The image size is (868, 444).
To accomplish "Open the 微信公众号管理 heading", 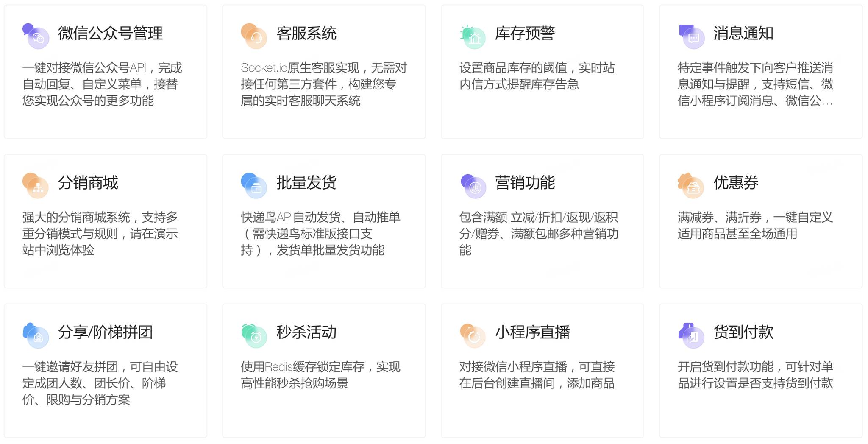I will [x=110, y=34].
